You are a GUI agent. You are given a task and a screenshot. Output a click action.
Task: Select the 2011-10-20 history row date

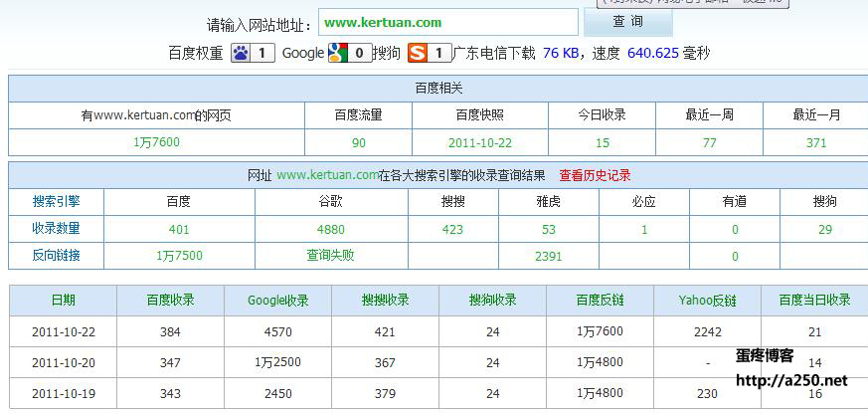click(64, 363)
